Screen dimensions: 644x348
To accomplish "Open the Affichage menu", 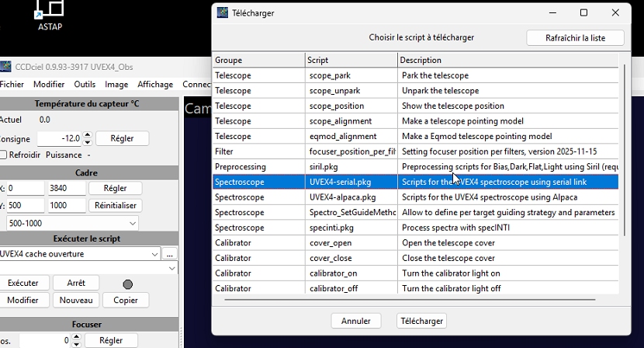I will tap(155, 85).
